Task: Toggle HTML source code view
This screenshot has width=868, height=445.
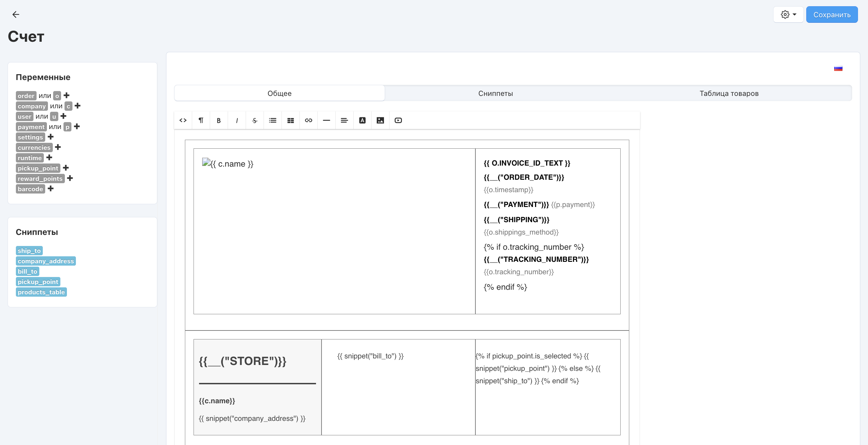Action: pos(183,120)
